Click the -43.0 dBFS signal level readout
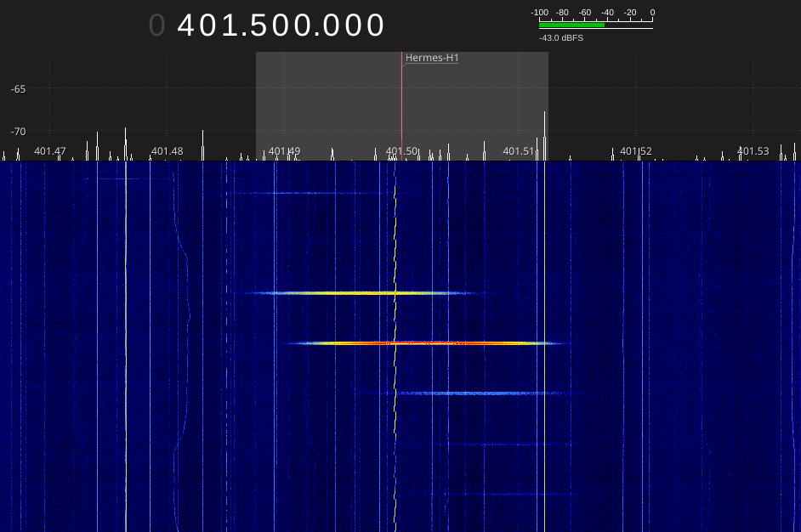 (x=561, y=37)
